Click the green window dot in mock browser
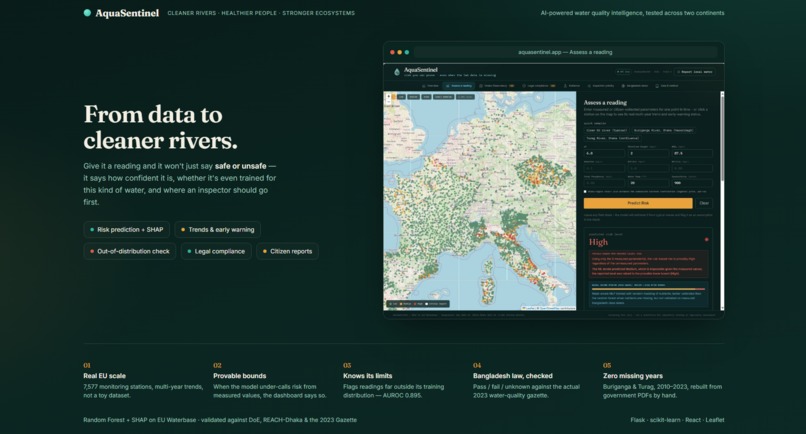 (407, 52)
